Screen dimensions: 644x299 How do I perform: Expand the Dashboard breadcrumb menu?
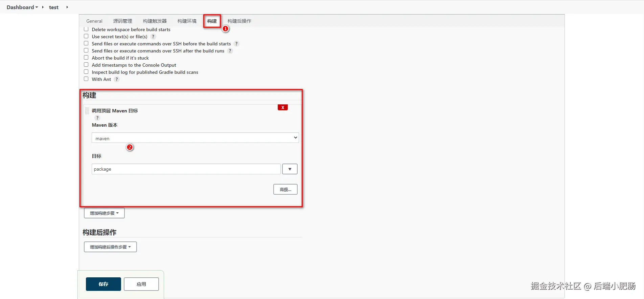pyautogui.click(x=37, y=7)
